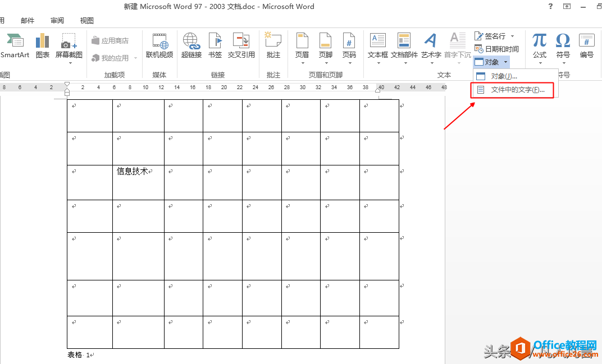Click the 对象 object button

point(487,62)
